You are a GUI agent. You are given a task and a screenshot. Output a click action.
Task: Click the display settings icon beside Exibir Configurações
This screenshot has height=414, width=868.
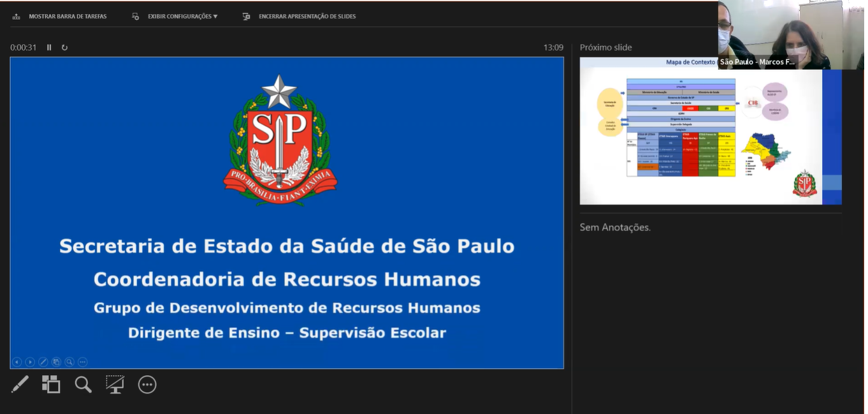(x=135, y=17)
